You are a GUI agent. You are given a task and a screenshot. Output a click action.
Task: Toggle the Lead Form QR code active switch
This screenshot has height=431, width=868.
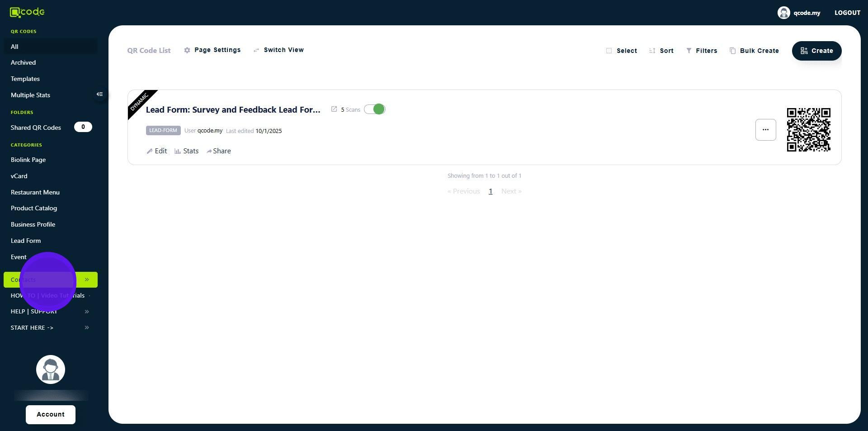(x=375, y=109)
